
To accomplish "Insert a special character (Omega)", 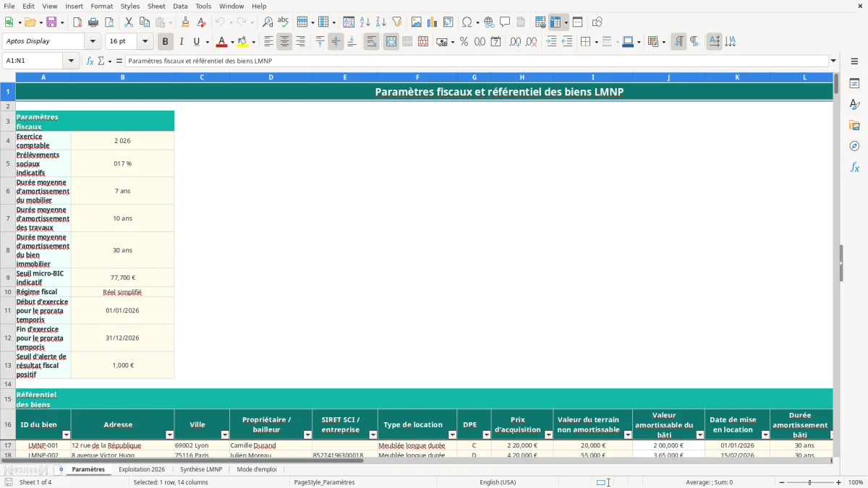I will point(467,22).
